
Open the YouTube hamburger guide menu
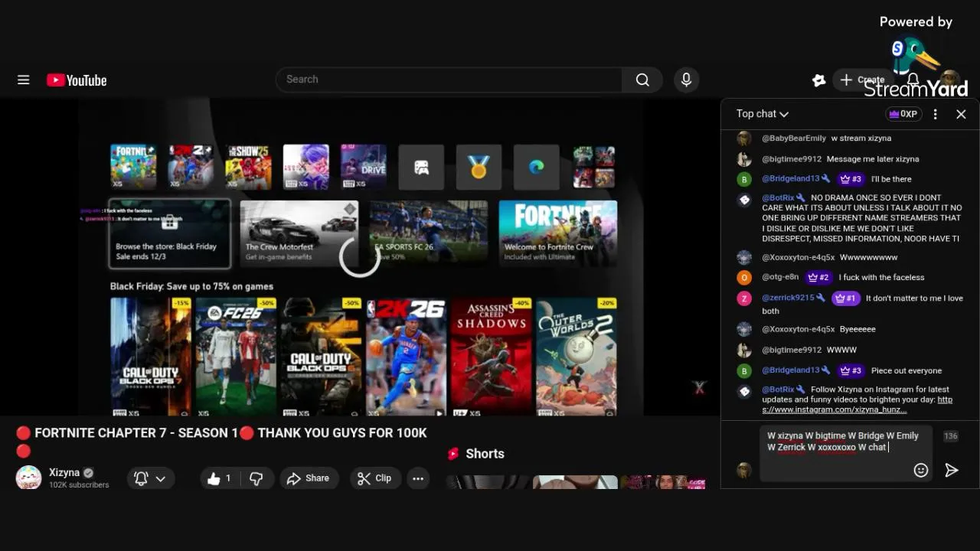[24, 80]
